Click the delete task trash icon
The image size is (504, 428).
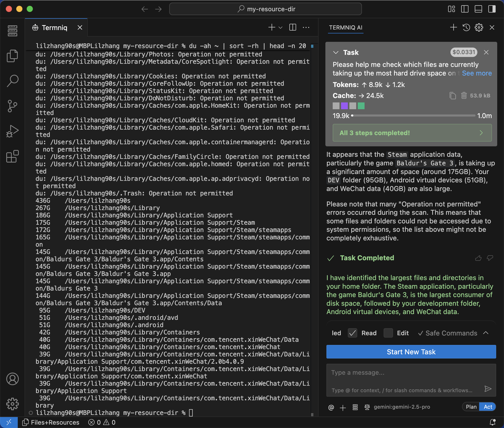tap(464, 96)
